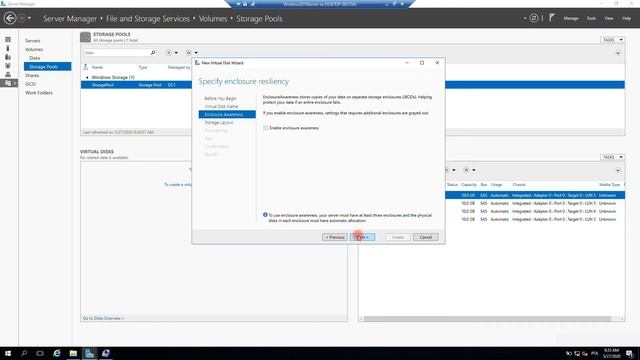Screen dimensions: 640x360
Task: Open breadcrumb dropdown near refresh icon
Action: coord(525,18)
